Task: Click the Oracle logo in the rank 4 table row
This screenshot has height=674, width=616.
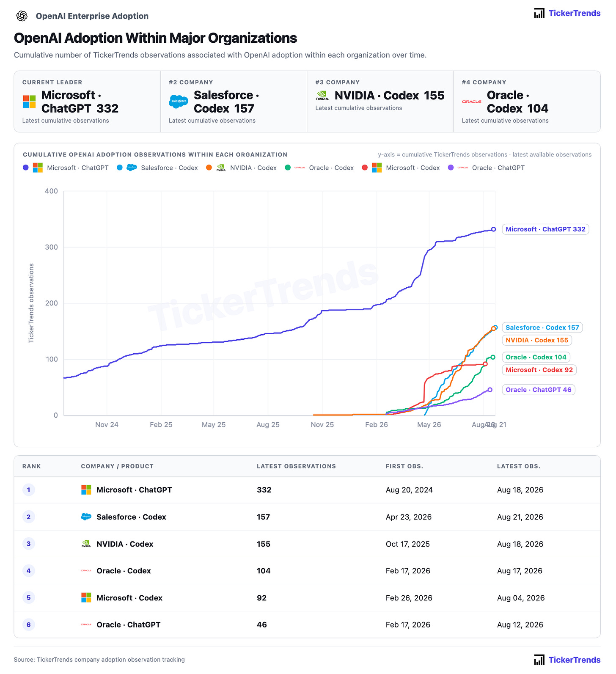Action: pyautogui.click(x=86, y=571)
